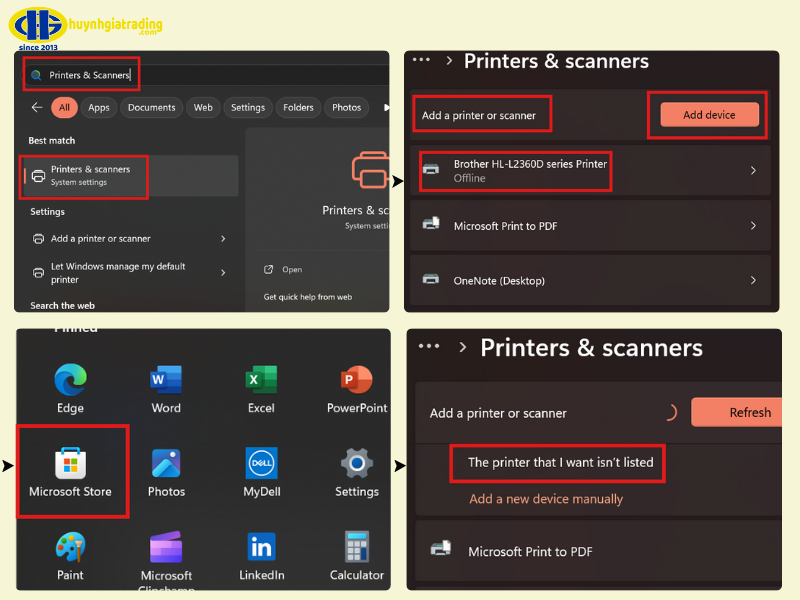Click the 'Add a new device manually' link
800x600 pixels.
coord(546,499)
